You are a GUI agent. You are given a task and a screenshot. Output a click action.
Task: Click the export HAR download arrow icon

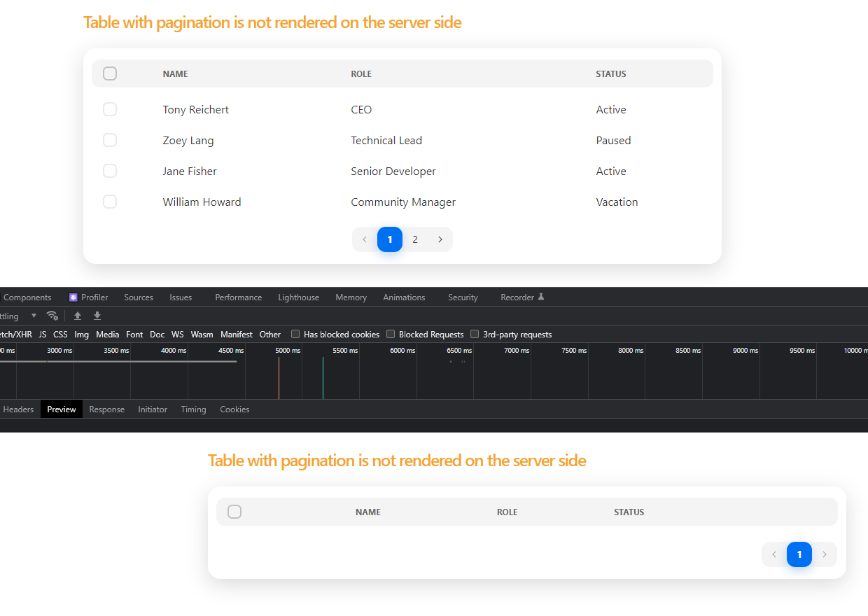coord(97,316)
